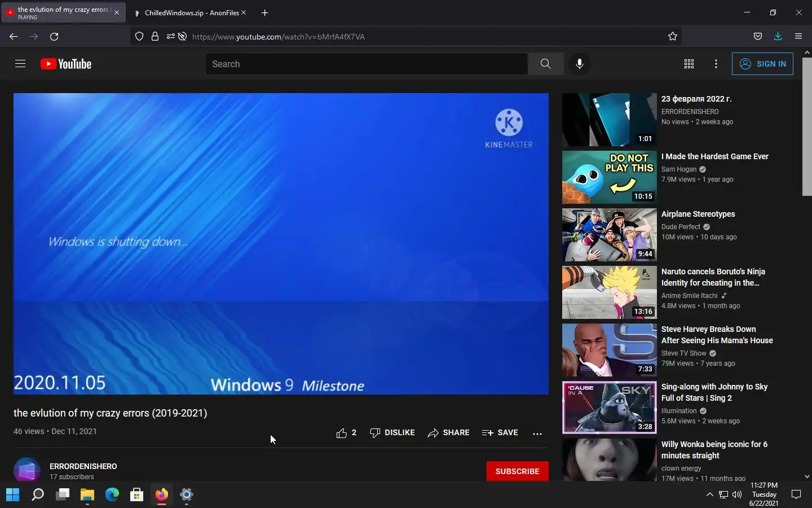
Task: Open the site permissions icon
Action: point(170,36)
